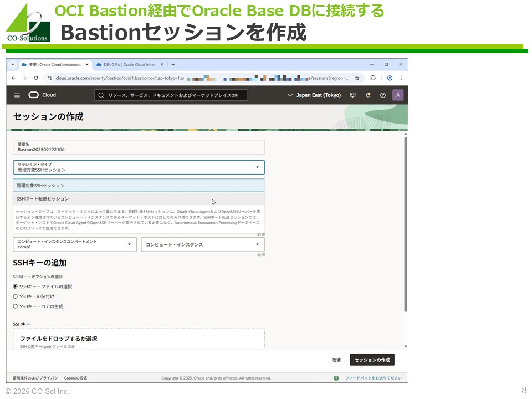View site information icon in address bar
This screenshot has width=532, height=399.
click(x=49, y=78)
